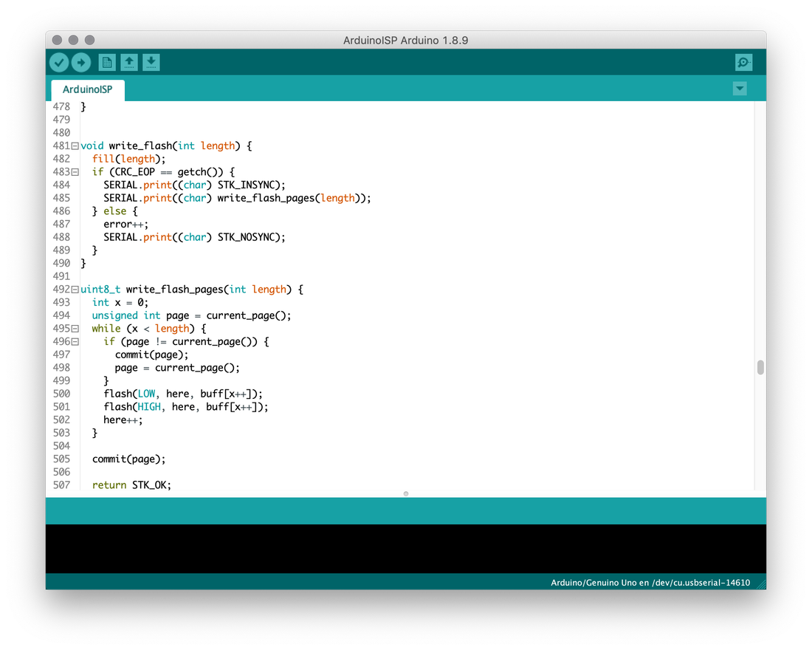This screenshot has height=650, width=812.
Task: Click 'here++;' on line 502
Action: 123,420
